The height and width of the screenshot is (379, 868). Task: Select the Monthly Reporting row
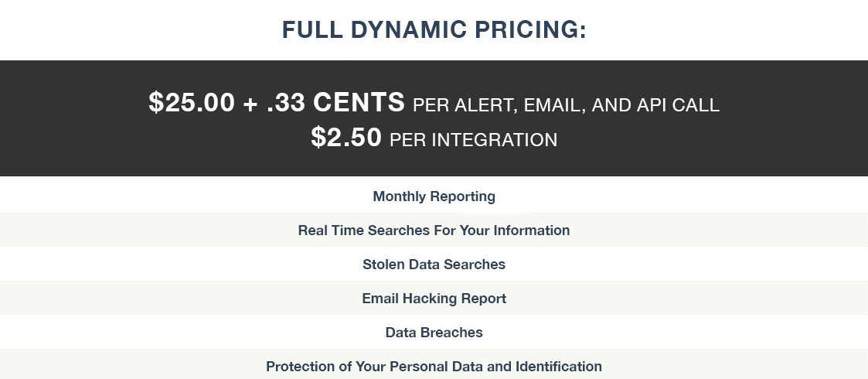[x=434, y=196]
